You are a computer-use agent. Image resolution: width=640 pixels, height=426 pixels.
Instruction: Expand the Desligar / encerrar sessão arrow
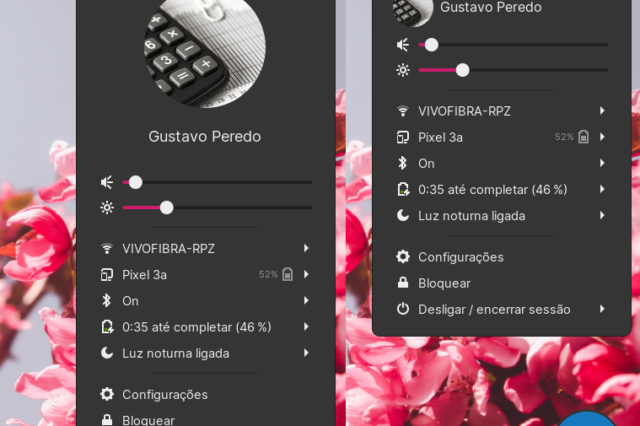(x=602, y=309)
